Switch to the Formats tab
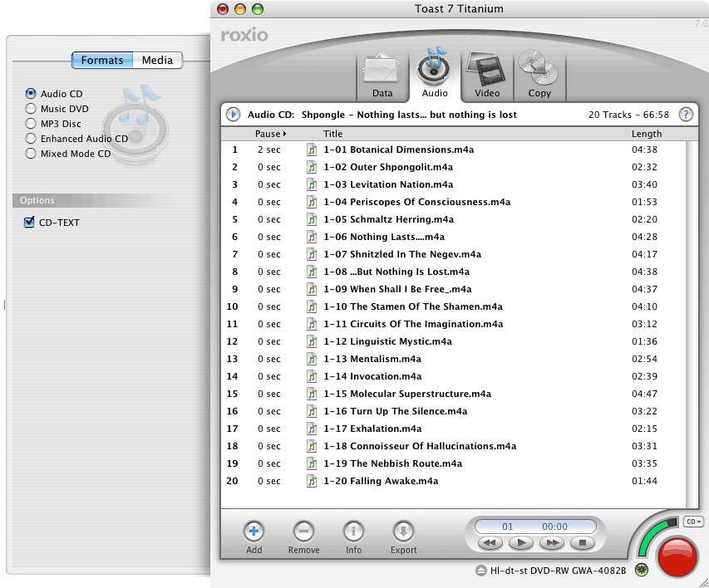The height and width of the screenshot is (588, 709). pyautogui.click(x=102, y=60)
